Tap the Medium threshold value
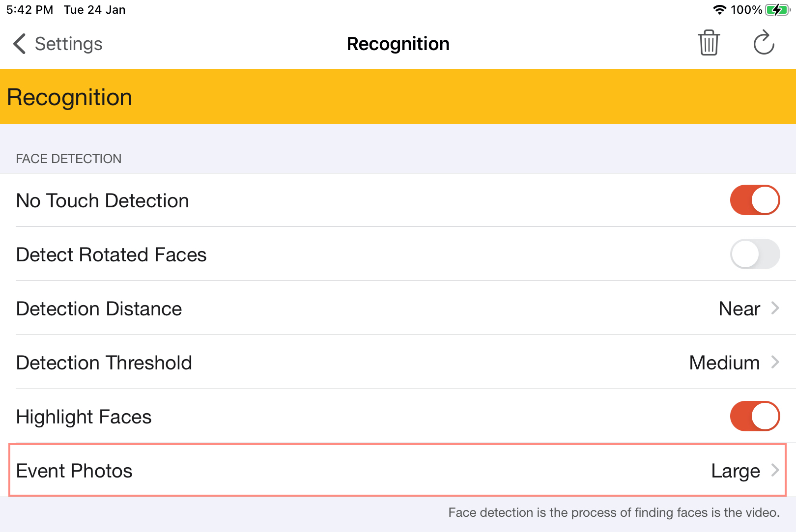Image resolution: width=796 pixels, height=532 pixels. [x=724, y=363]
